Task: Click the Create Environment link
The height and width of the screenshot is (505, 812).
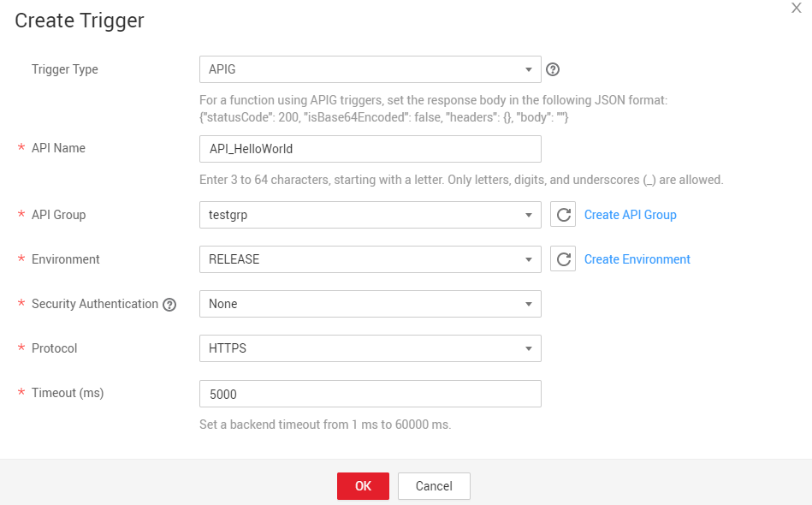Action: [637, 259]
